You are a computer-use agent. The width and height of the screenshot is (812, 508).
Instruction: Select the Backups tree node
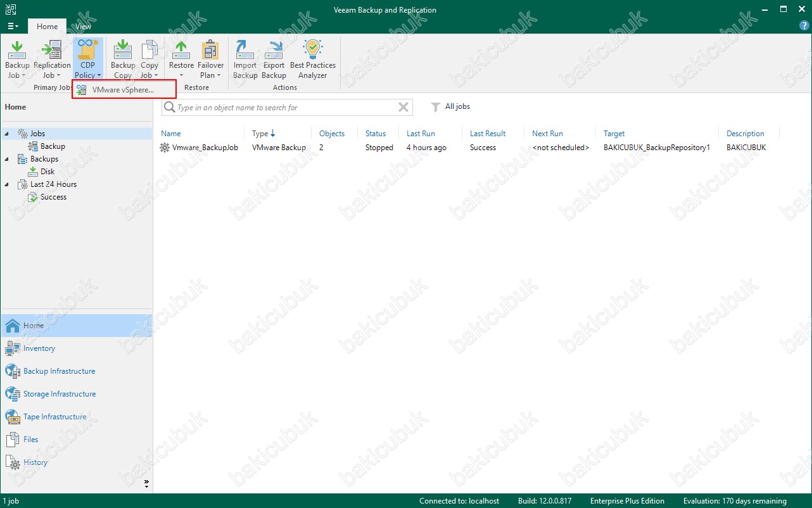[x=44, y=159]
